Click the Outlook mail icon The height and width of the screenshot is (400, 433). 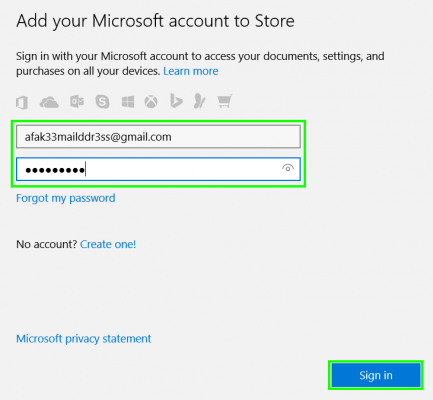pyautogui.click(x=77, y=102)
